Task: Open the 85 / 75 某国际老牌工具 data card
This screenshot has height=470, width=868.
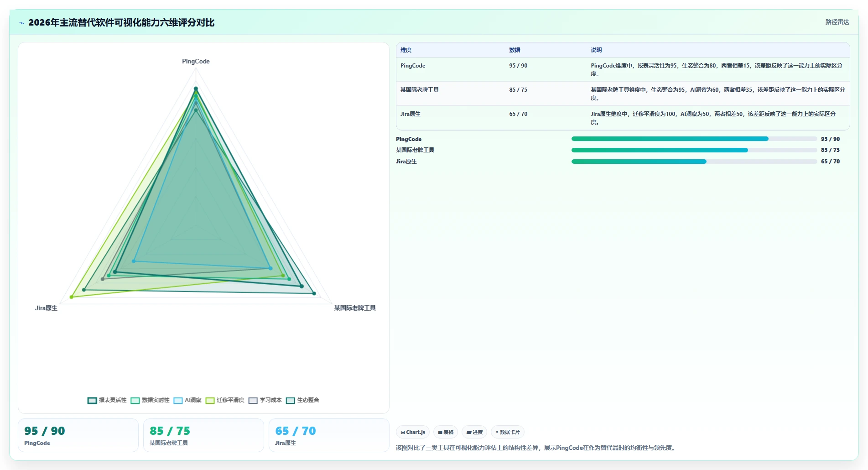Action: [203, 435]
